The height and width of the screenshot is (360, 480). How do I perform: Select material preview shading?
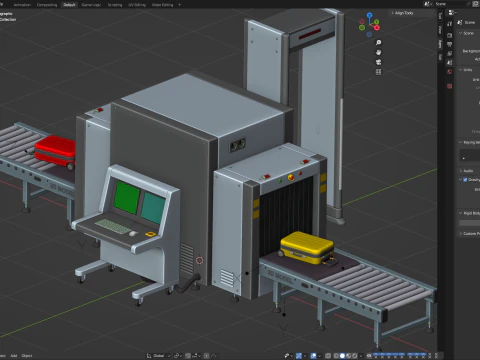(348, 356)
